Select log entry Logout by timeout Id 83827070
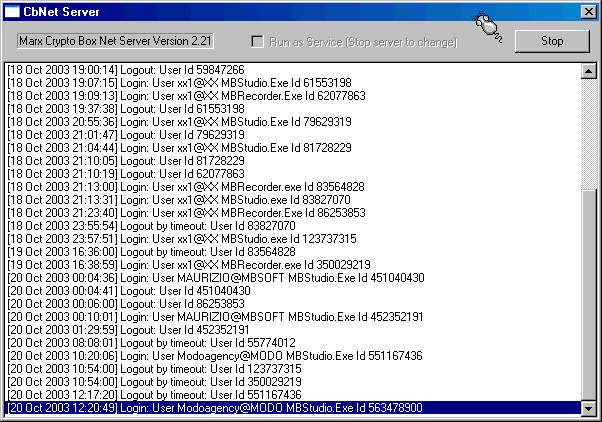 click(294, 226)
